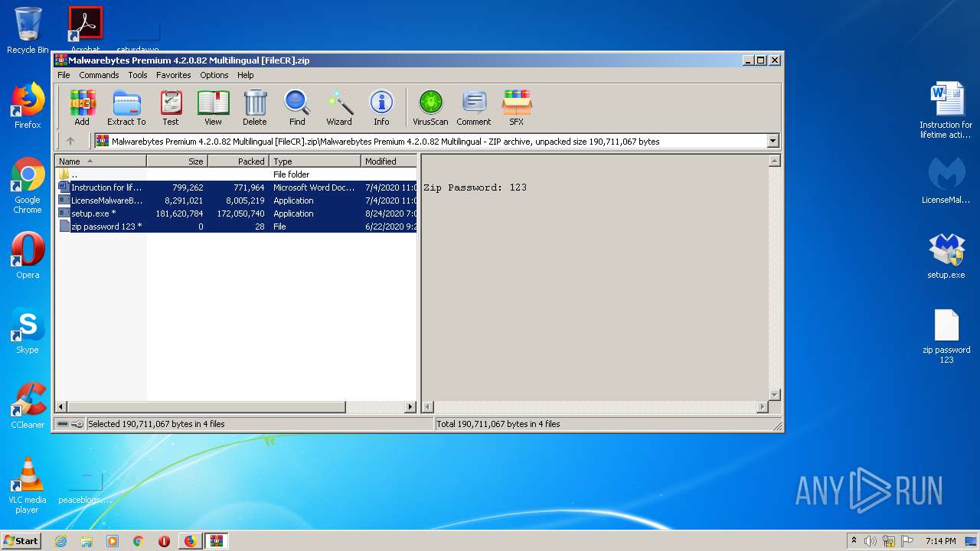Click the volume tray icon
Viewport: 980px width, 551px height.
pos(871,541)
